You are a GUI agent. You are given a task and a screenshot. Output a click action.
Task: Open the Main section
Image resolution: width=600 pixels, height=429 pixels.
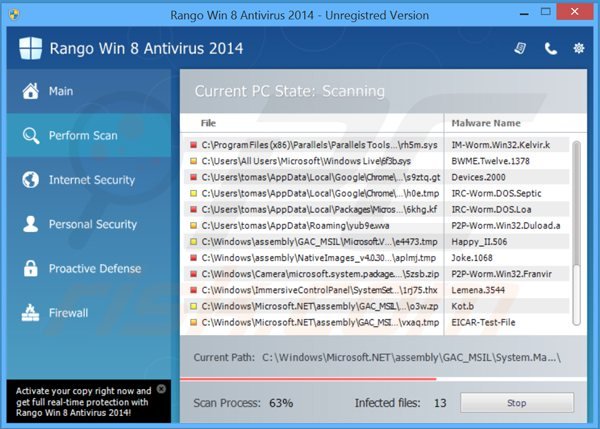pyautogui.click(x=89, y=91)
